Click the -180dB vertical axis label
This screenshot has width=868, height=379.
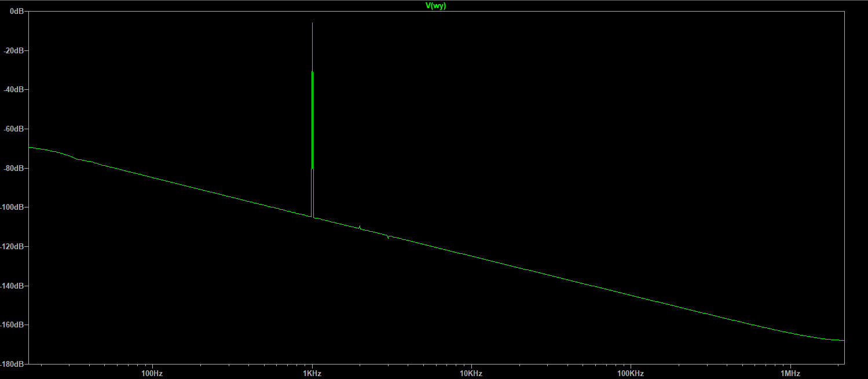pos(12,364)
